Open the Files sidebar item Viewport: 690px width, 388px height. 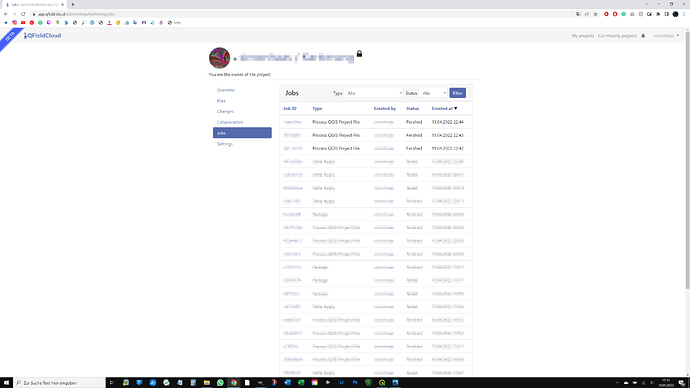[221, 101]
